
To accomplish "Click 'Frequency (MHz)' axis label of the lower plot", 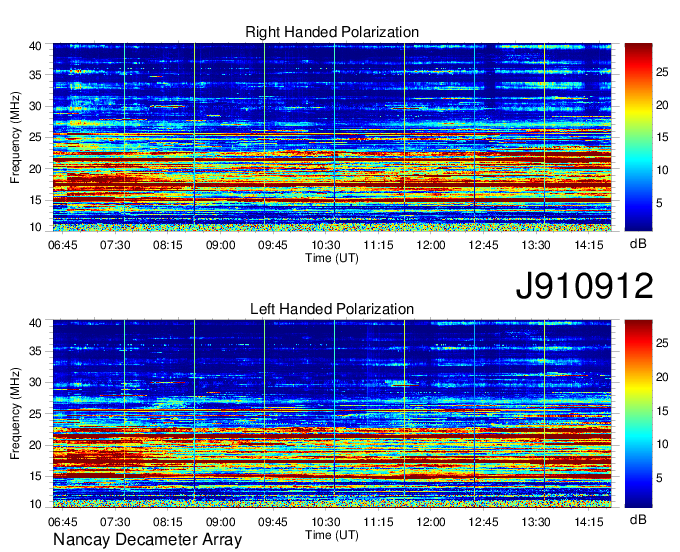I will (x=15, y=414).
